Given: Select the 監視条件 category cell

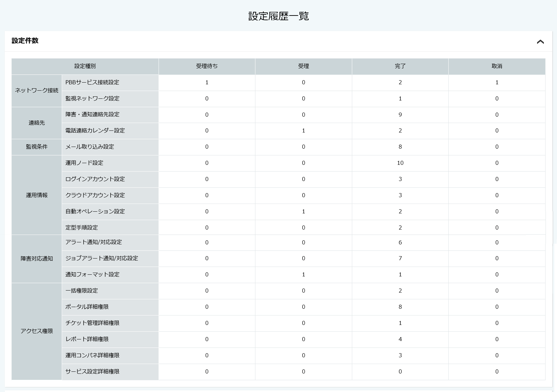Looking at the screenshot, I should (37, 147).
